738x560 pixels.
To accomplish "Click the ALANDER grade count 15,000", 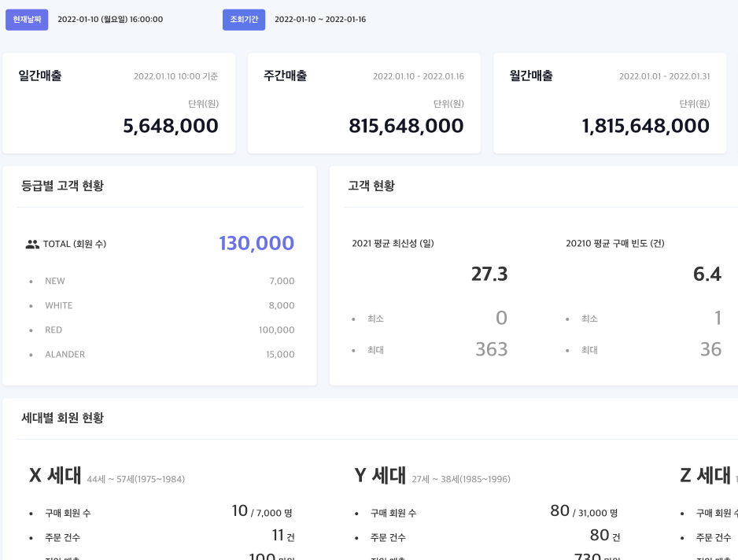I will [x=280, y=355].
